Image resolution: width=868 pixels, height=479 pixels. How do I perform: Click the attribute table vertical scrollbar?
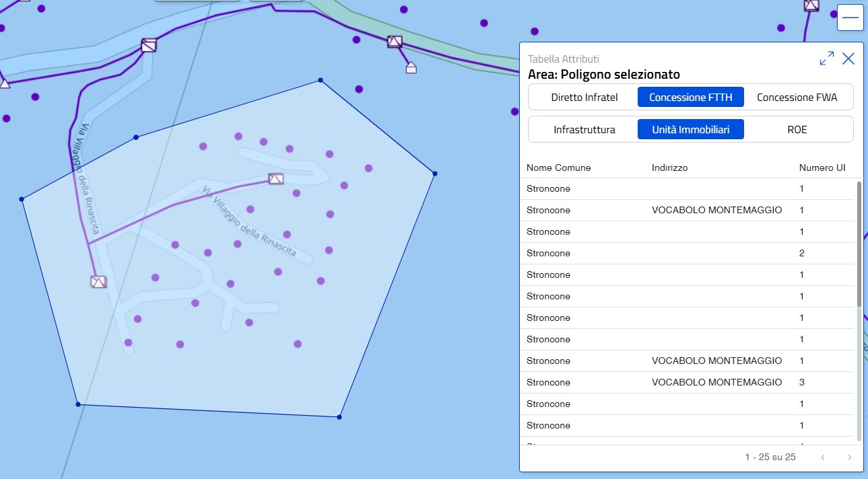tap(859, 244)
